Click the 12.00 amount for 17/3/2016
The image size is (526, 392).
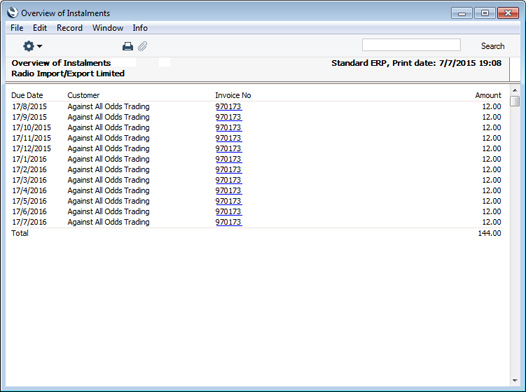pos(492,180)
